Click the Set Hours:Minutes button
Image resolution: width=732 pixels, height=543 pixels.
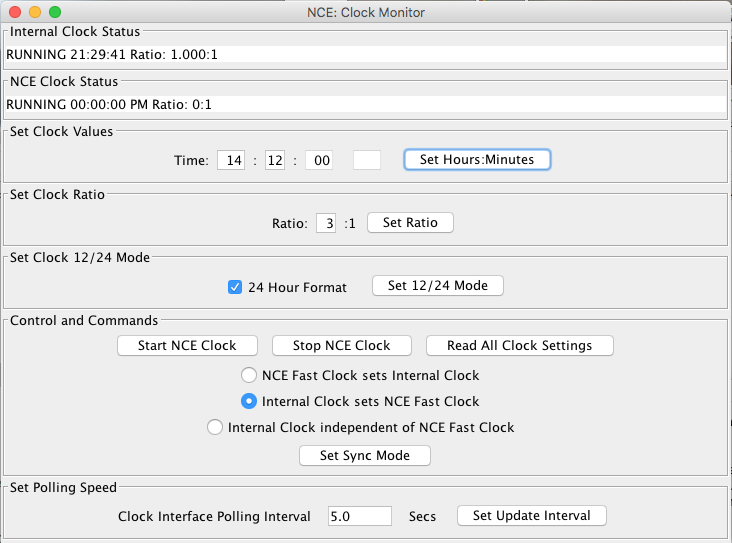tap(477, 160)
